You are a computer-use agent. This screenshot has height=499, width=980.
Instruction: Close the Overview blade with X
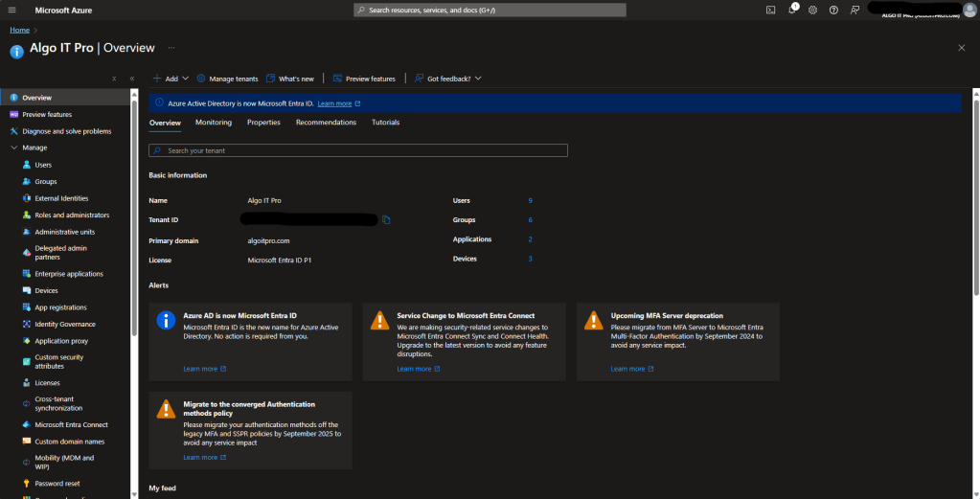point(961,47)
